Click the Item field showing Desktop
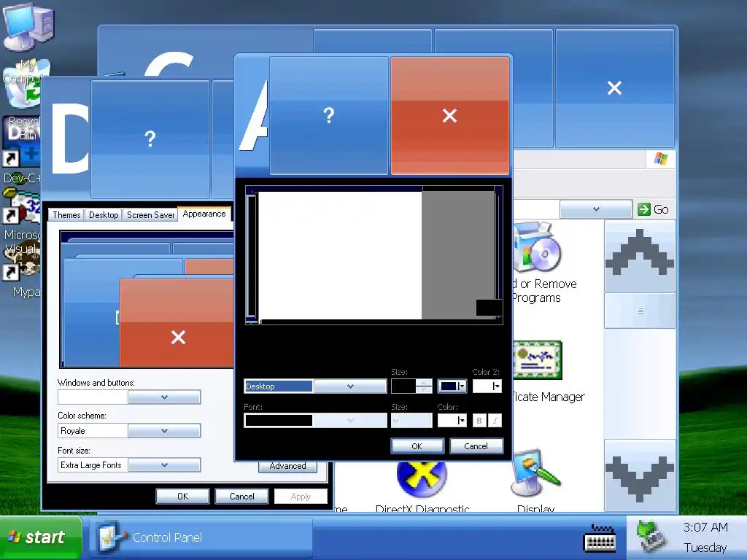 pos(278,386)
